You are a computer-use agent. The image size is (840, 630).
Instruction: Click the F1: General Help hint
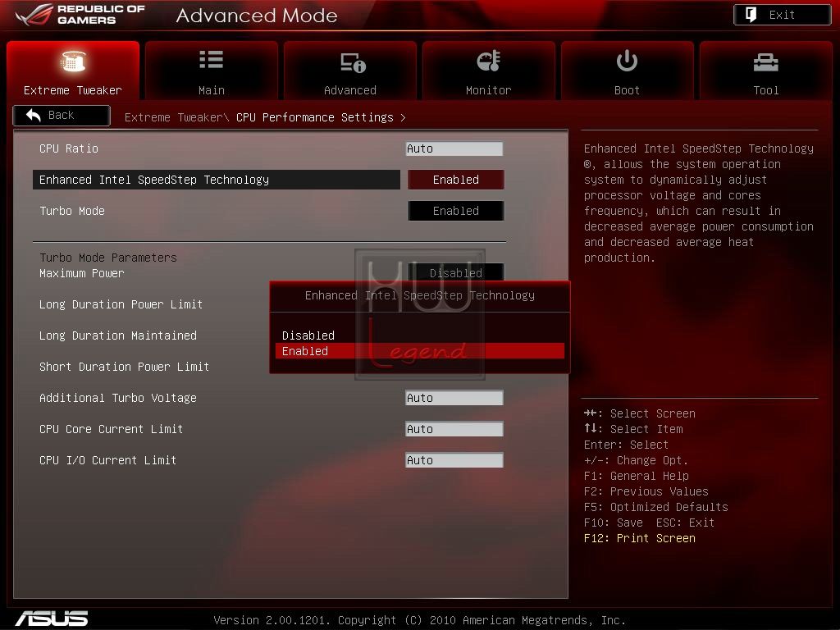point(637,476)
